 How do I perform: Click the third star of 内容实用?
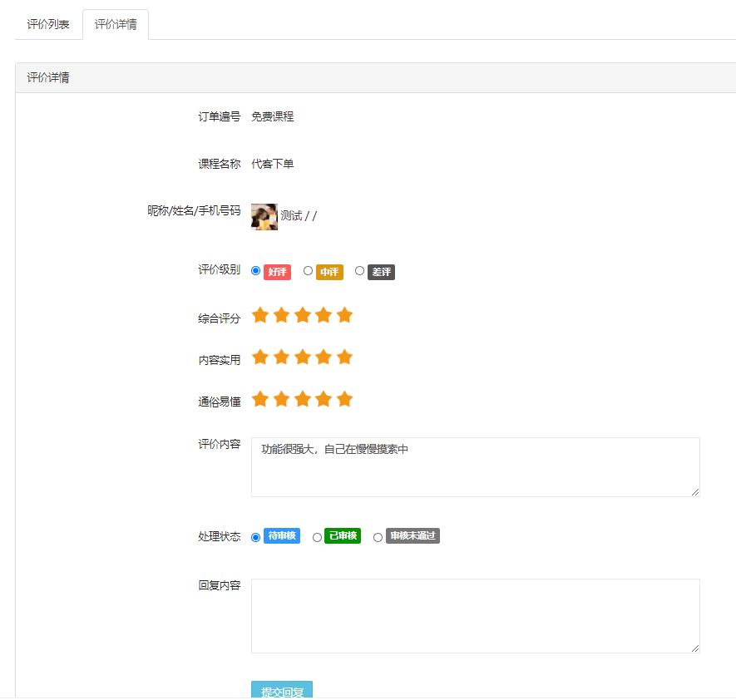click(303, 357)
